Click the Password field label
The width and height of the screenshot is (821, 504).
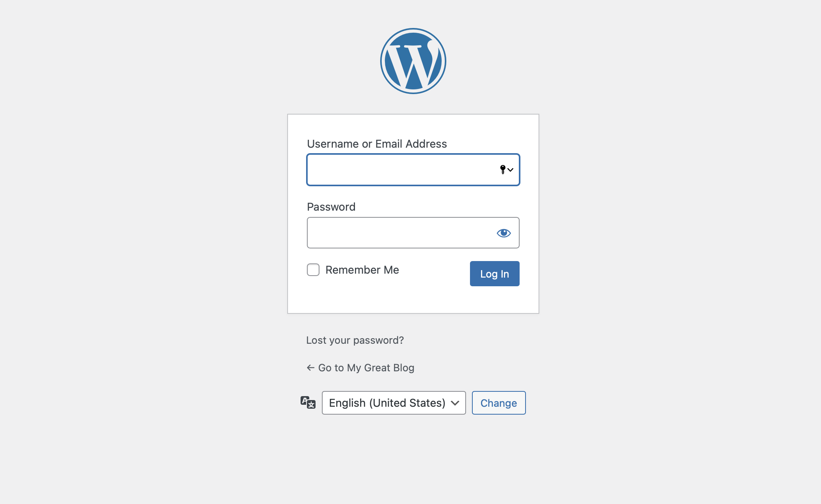click(331, 207)
